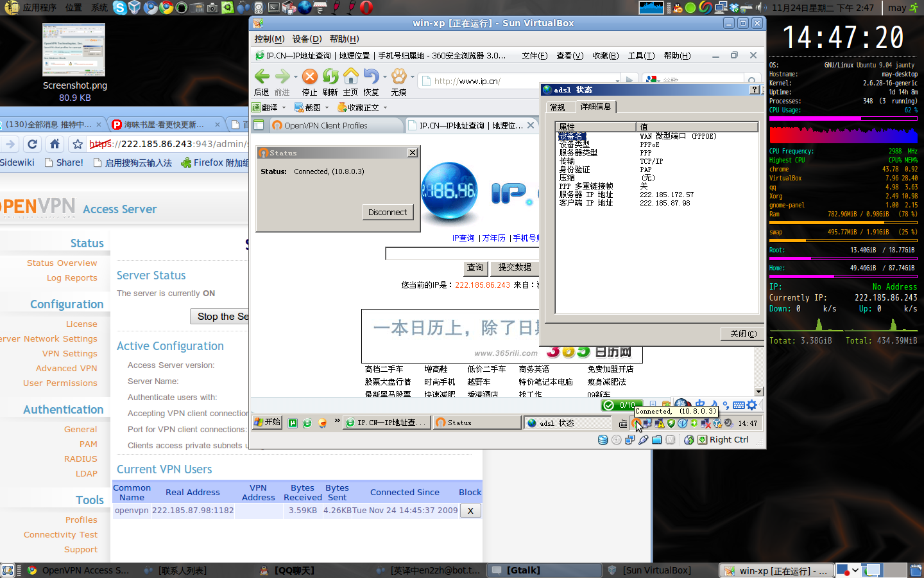Open the user switch dropdown 'may'
The image size is (924, 578).
pos(902,8)
